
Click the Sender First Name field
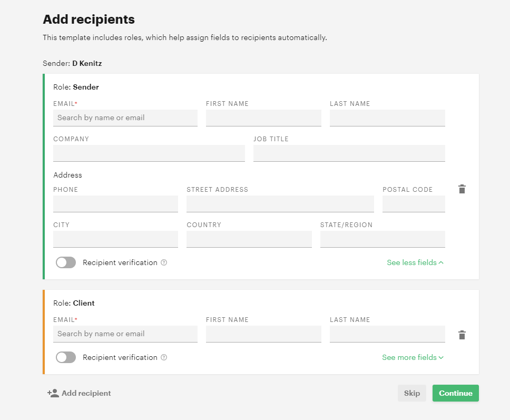click(263, 118)
